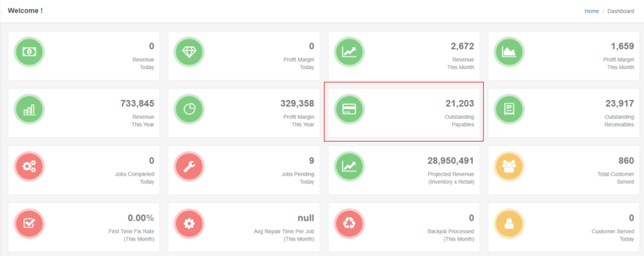Screen dimensions: 644x256
Task: Click the Profit Margin This Month area chart icon
Action: (x=509, y=52)
